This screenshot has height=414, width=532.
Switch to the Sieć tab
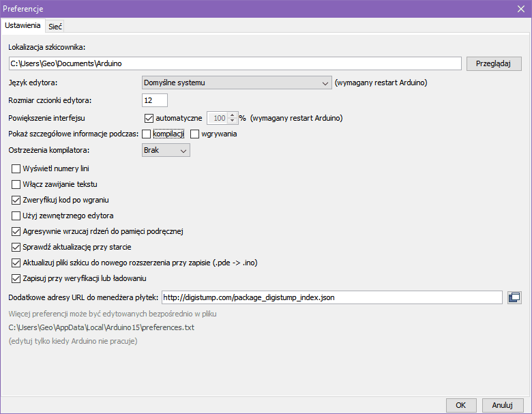click(55, 26)
